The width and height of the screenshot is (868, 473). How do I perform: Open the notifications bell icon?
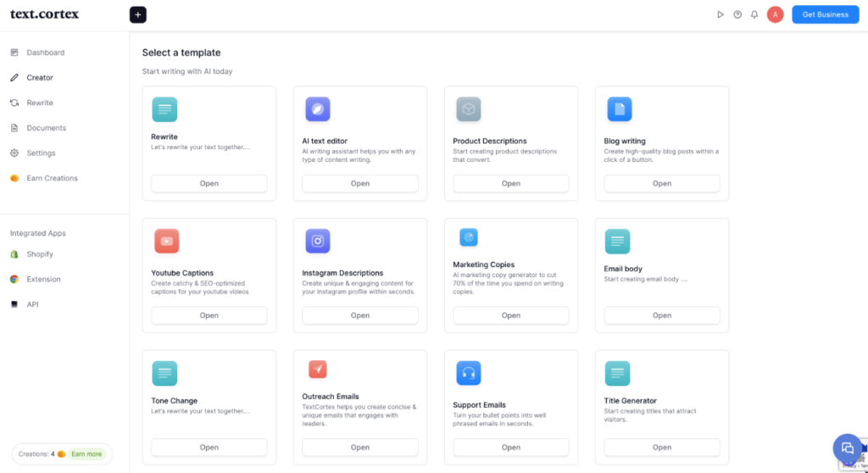point(754,15)
